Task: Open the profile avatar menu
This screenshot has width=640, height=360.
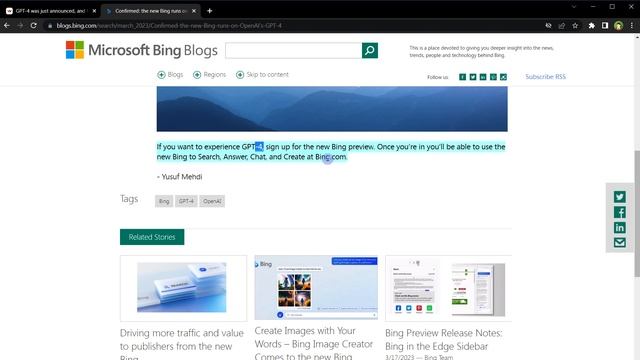Action: (x=618, y=25)
